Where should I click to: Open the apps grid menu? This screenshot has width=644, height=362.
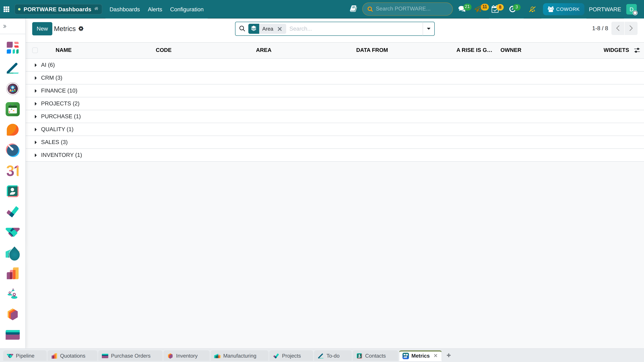coord(6,9)
